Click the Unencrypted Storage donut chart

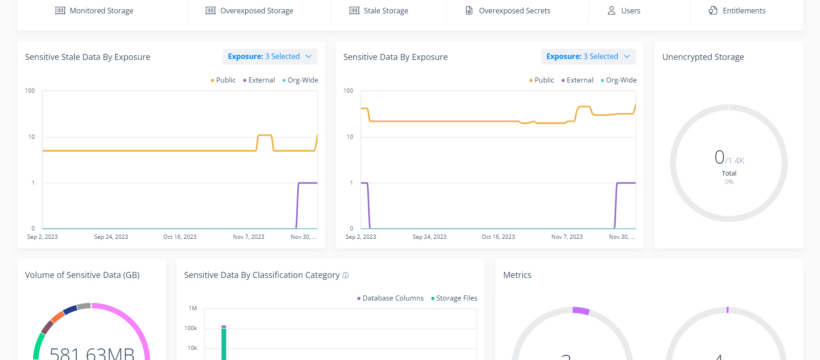(728, 163)
